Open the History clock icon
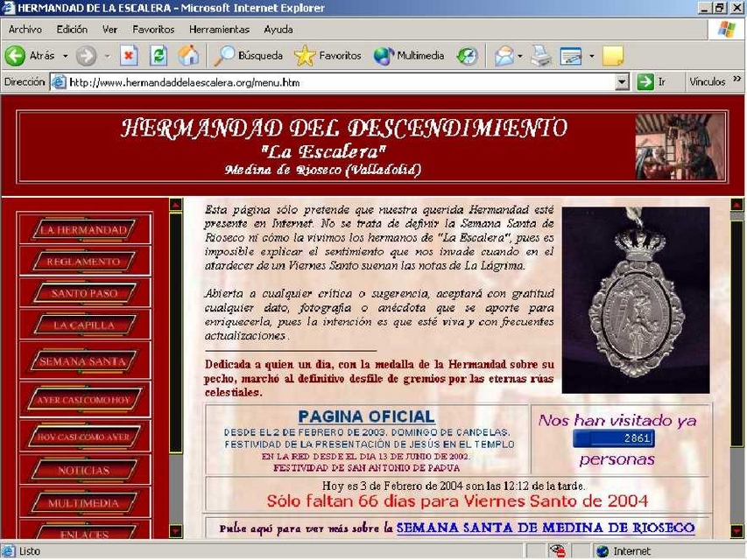 click(467, 56)
